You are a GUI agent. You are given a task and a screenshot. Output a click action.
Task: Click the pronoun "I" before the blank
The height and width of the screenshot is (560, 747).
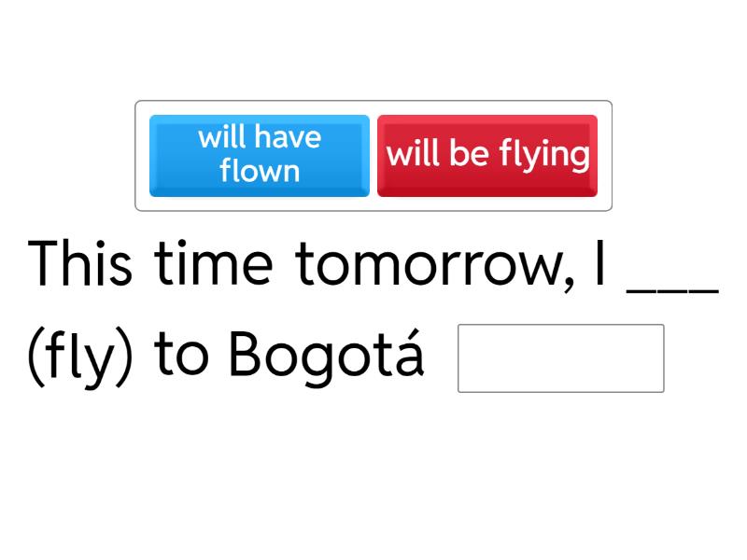599,264
